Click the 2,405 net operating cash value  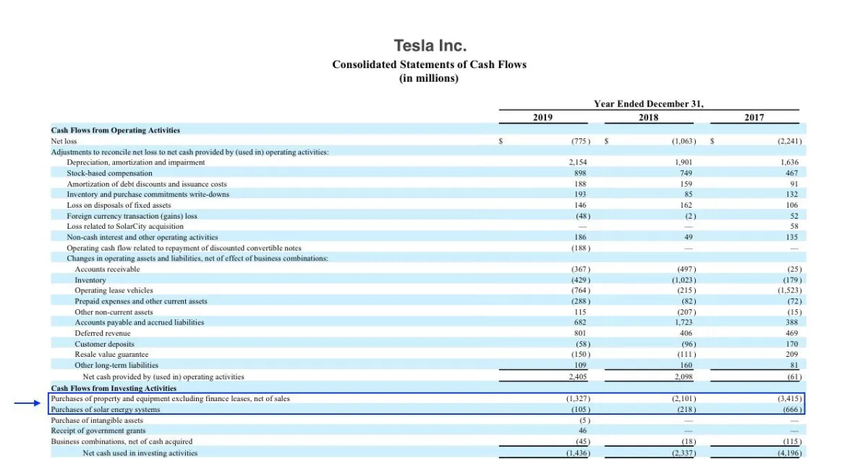(578, 376)
